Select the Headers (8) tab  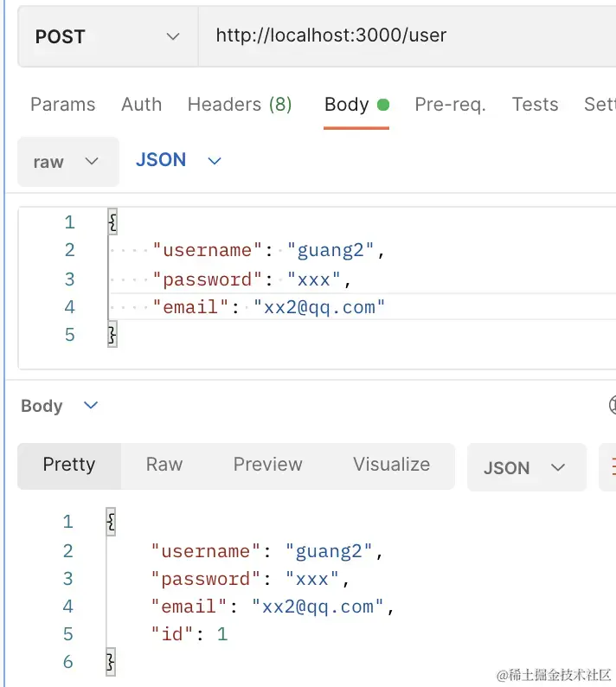tap(240, 105)
